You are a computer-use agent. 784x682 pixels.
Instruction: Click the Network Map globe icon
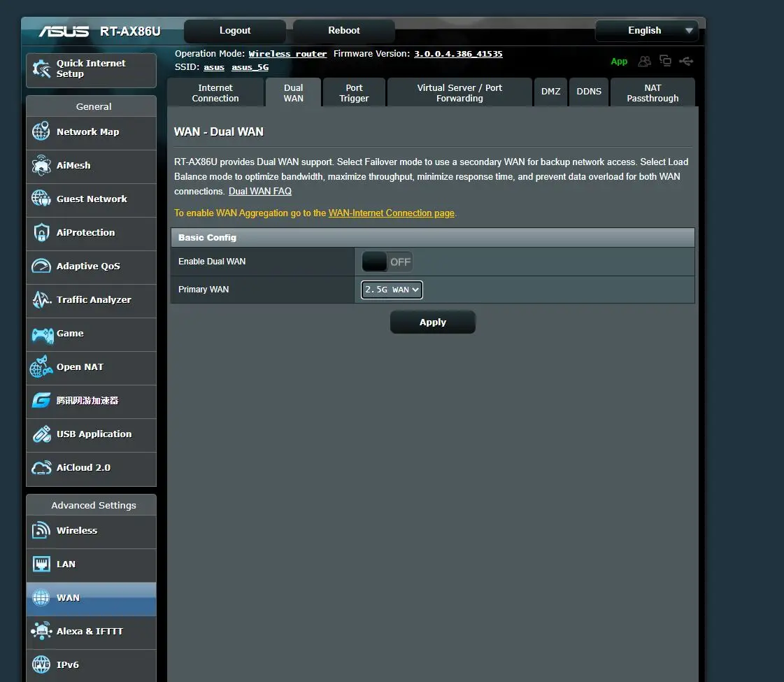[x=41, y=132]
